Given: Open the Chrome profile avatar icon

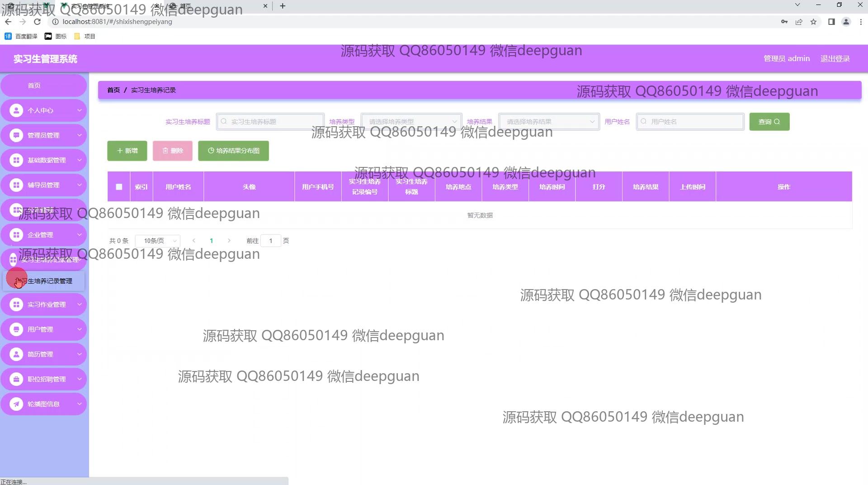Looking at the screenshot, I should pyautogui.click(x=846, y=22).
